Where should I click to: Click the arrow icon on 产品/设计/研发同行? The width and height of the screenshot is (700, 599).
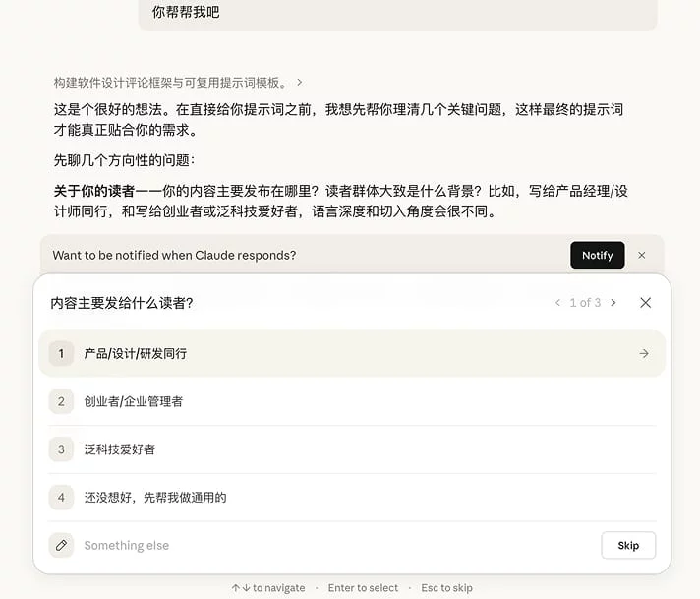click(643, 354)
